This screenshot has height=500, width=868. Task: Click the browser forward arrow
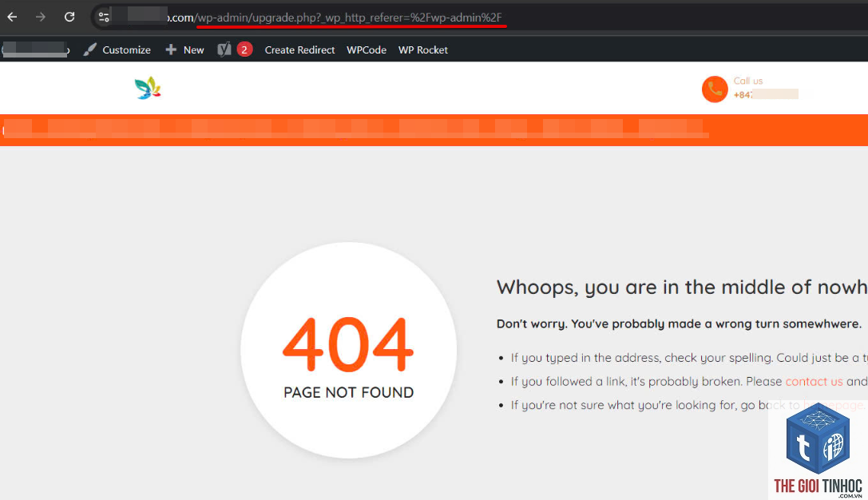click(x=41, y=17)
